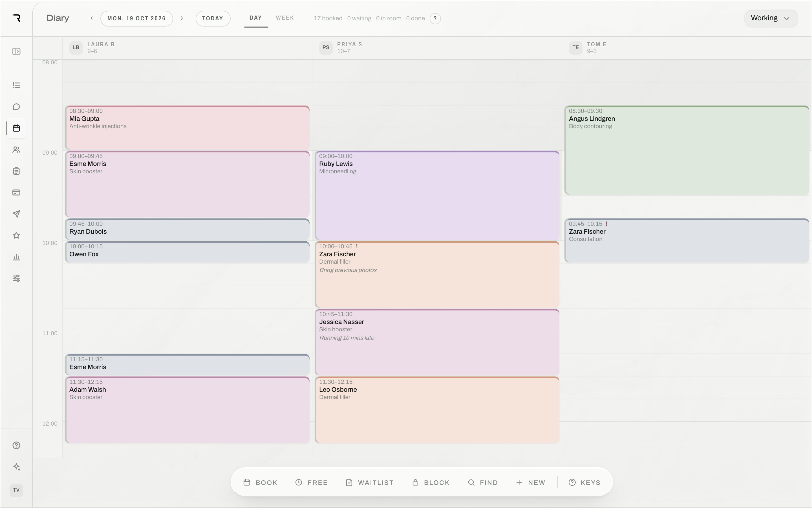Click the Priya S column header name
This screenshot has width=812, height=508.
click(350, 44)
